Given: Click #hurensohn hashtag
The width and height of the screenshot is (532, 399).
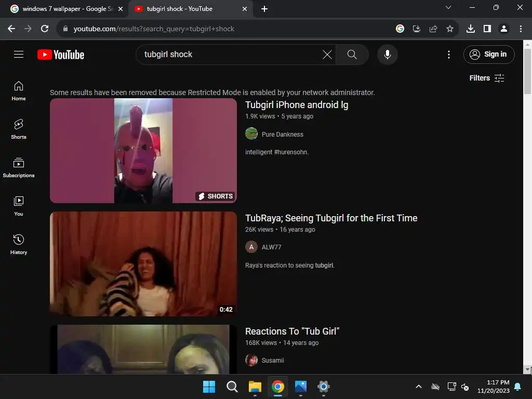Looking at the screenshot, I should [x=291, y=152].
